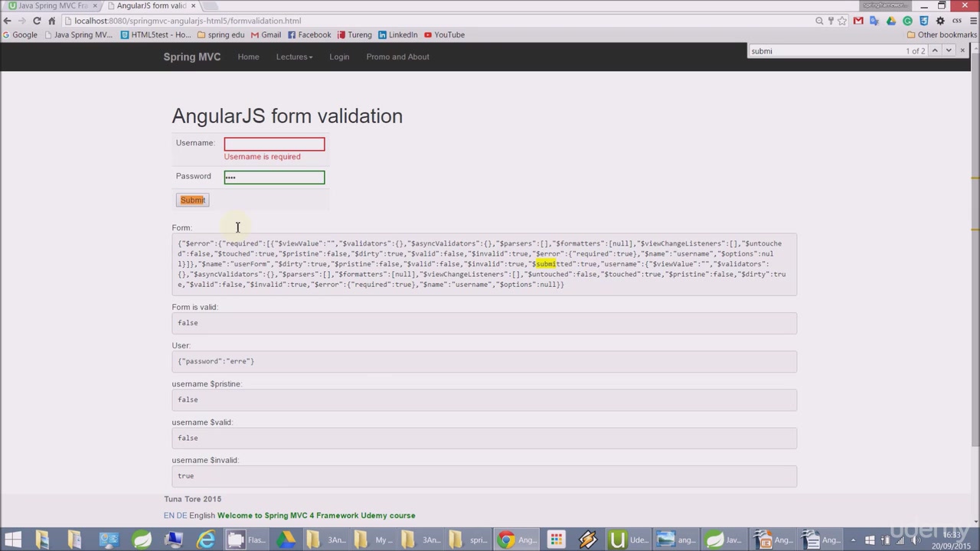Viewport: 980px width, 551px height.
Task: Open the HTML5test bookmark
Action: 156,34
